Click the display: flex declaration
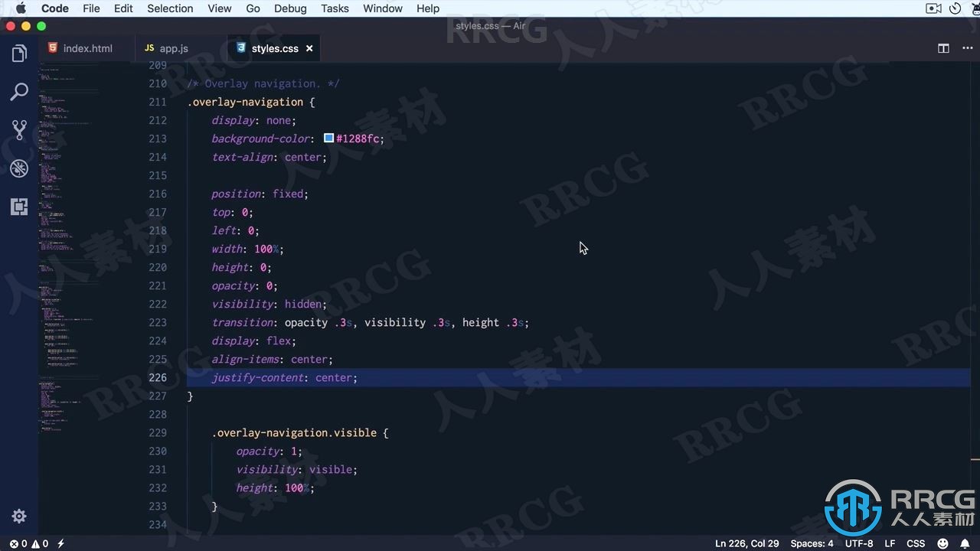 pos(253,341)
